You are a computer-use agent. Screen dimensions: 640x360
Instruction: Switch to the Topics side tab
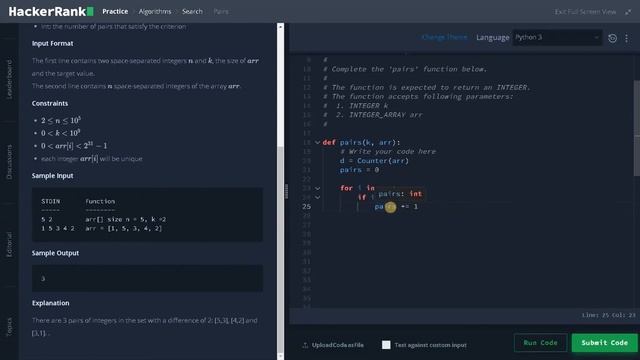click(9, 327)
